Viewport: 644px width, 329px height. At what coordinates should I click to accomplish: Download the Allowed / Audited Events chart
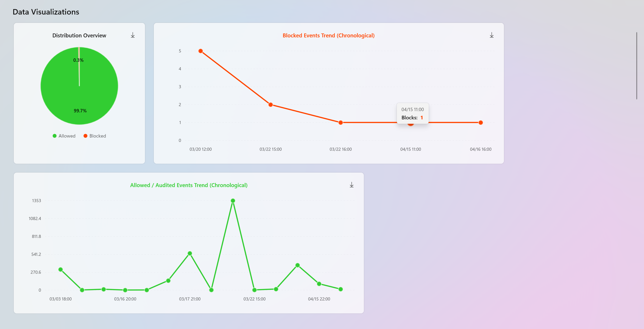pyautogui.click(x=351, y=185)
